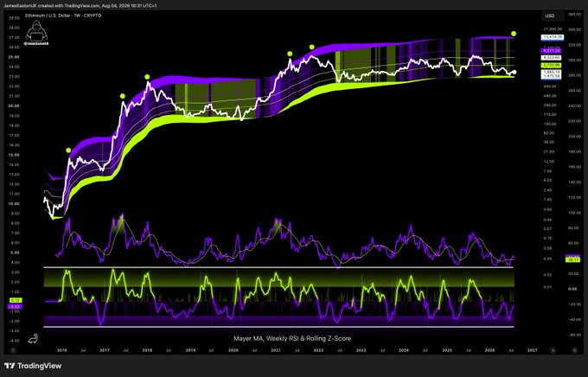Open the USD currency dropdown
The width and height of the screenshot is (588, 377).
click(552, 16)
